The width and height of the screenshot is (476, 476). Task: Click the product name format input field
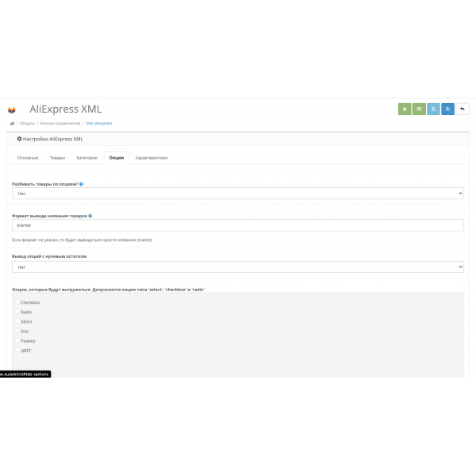(238, 225)
